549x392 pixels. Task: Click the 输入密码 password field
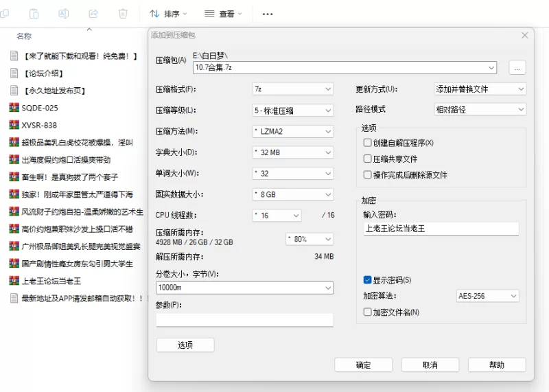click(441, 229)
